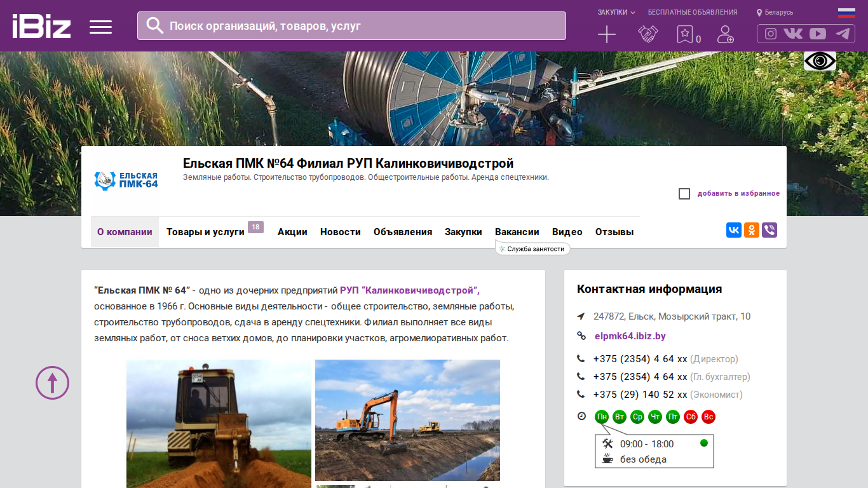Image resolution: width=868 pixels, height=488 pixels.
Task: Switch to the Новости tab
Action: pos(341,232)
